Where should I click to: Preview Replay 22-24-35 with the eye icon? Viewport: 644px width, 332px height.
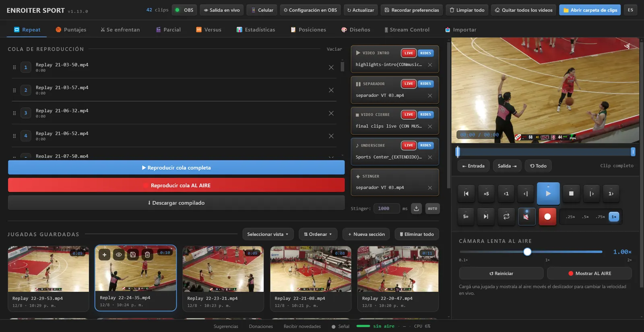click(x=119, y=254)
